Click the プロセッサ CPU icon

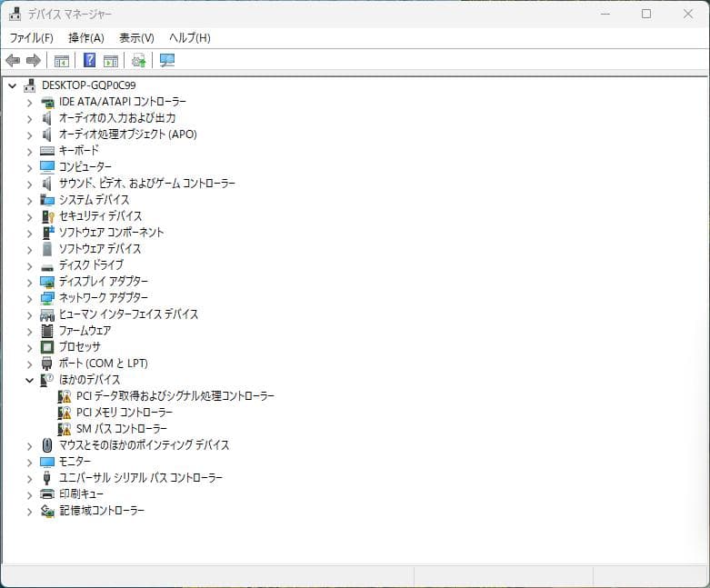[x=47, y=347]
